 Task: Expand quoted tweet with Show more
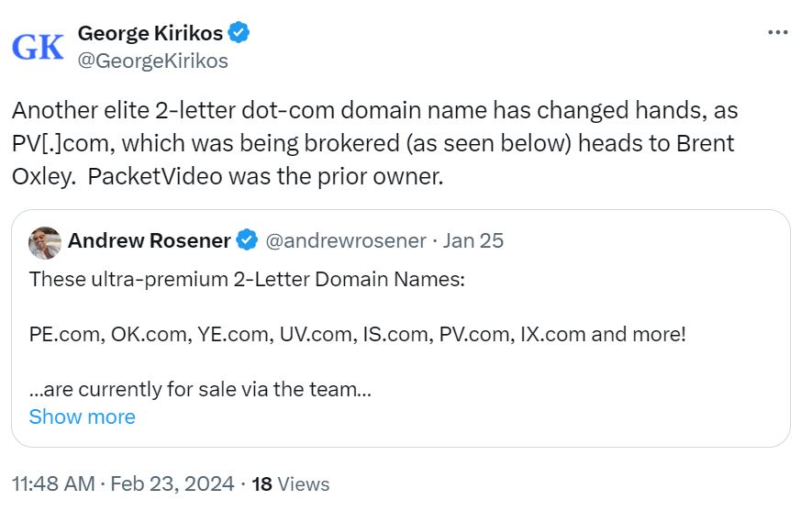(x=82, y=417)
